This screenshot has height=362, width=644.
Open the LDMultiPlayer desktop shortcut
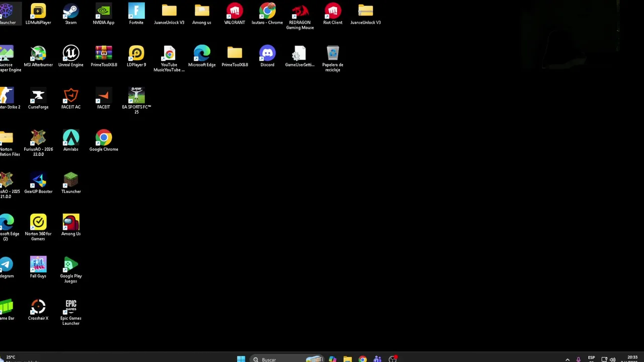(x=38, y=14)
